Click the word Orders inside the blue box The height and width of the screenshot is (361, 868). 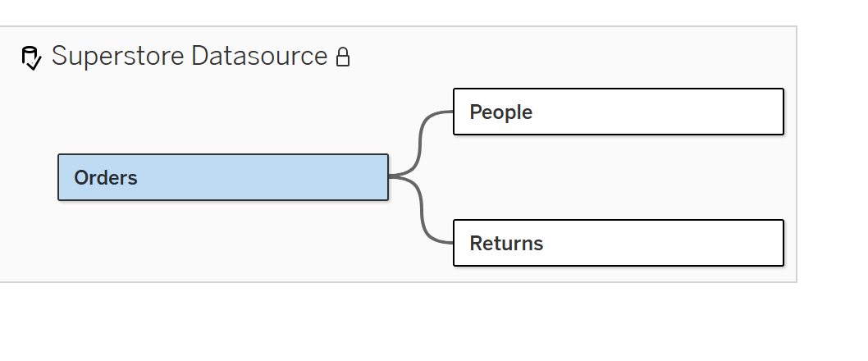tap(106, 177)
